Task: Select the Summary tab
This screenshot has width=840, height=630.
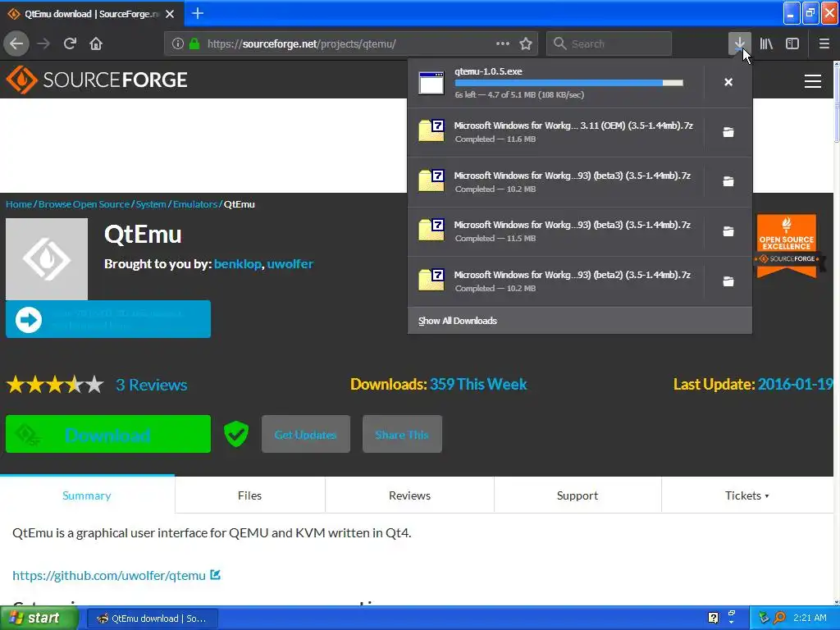Action: (87, 495)
